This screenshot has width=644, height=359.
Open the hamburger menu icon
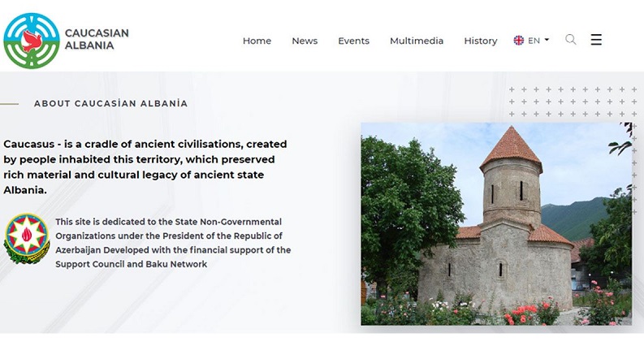(596, 40)
